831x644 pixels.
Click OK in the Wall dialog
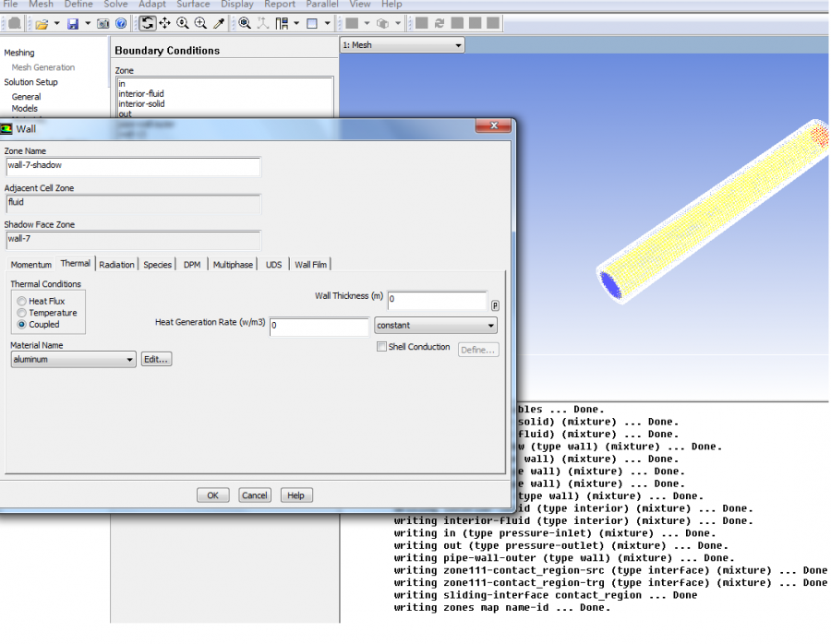click(x=212, y=495)
